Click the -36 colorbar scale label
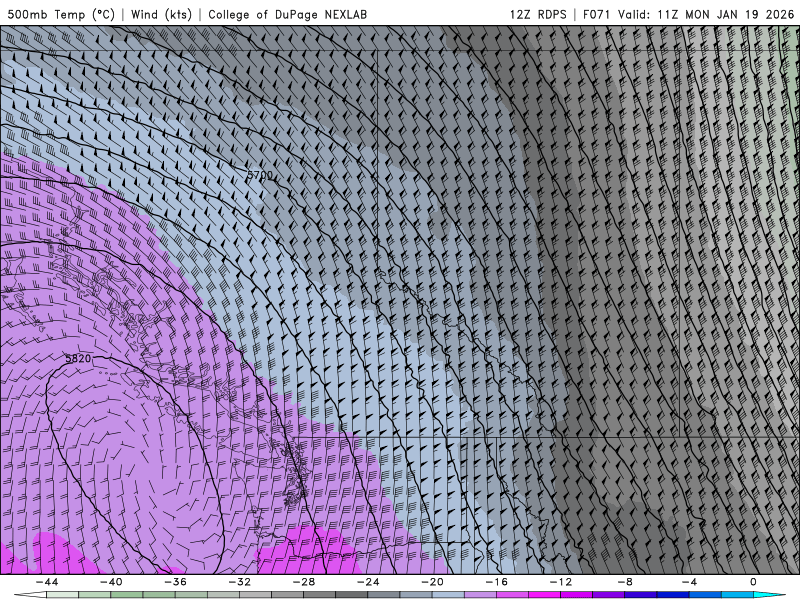The height and width of the screenshot is (600, 800). pyautogui.click(x=176, y=582)
